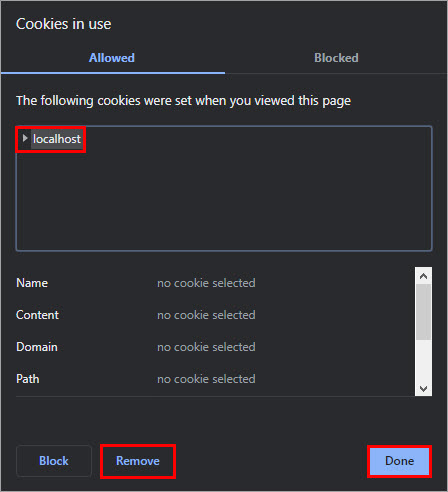Image resolution: width=448 pixels, height=492 pixels.
Task: Click empty area of the cookie tree box
Action: (224, 200)
